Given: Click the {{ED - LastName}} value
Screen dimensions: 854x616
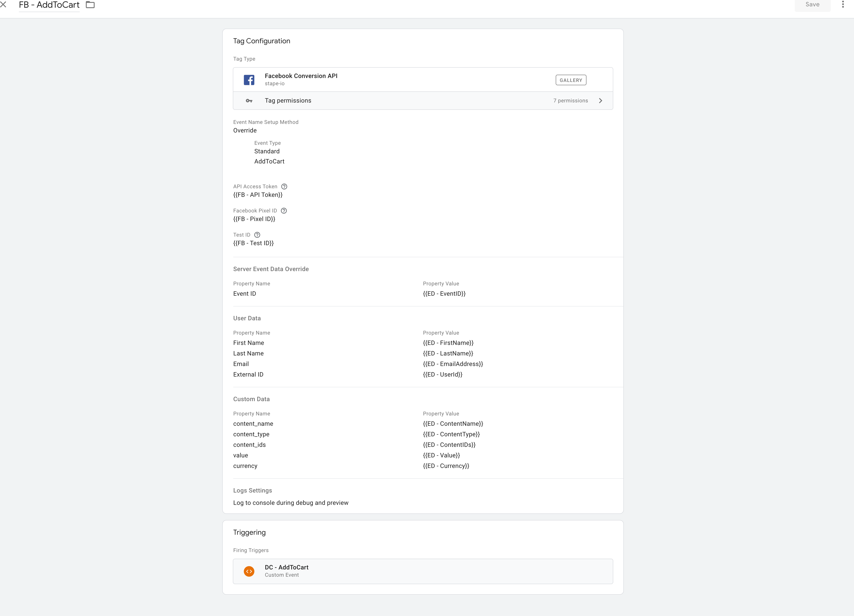Looking at the screenshot, I should [x=448, y=353].
